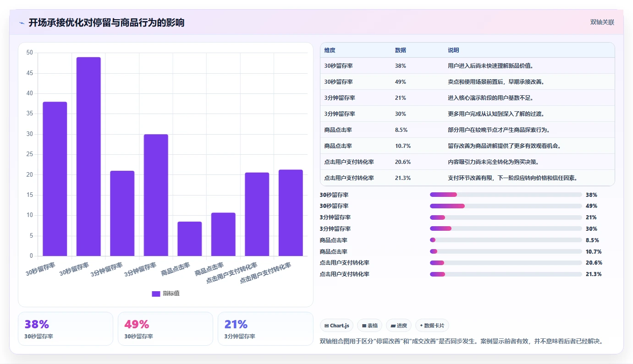
Task: Click the chart bar reaching 38
Action: click(x=55, y=179)
